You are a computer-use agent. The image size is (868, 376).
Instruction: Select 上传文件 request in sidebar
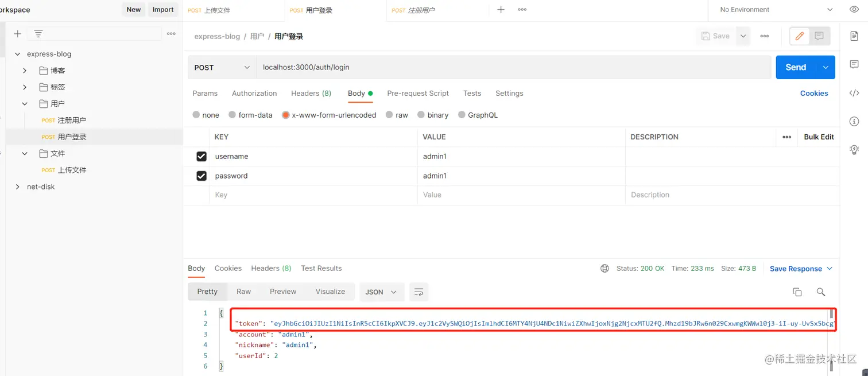tap(72, 170)
